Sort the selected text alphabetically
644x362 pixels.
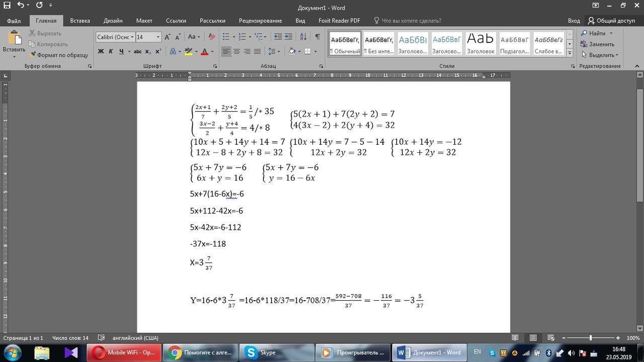[303, 37]
